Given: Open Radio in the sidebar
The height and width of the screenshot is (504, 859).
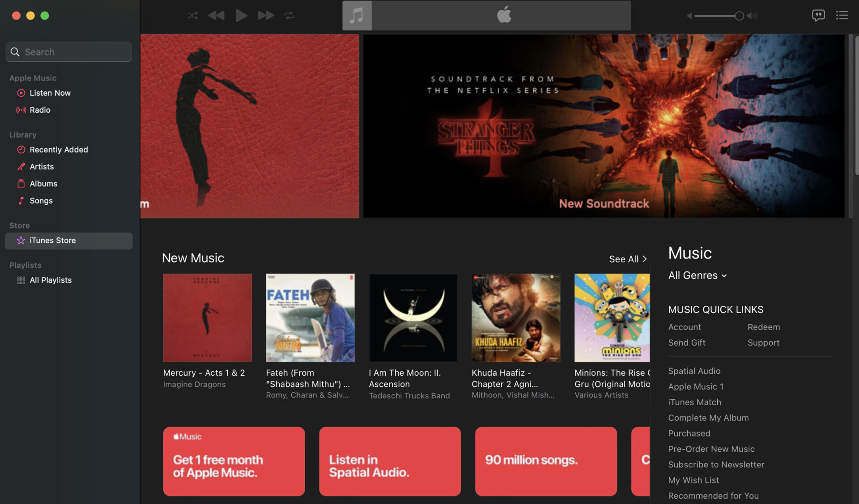Looking at the screenshot, I should tap(40, 110).
